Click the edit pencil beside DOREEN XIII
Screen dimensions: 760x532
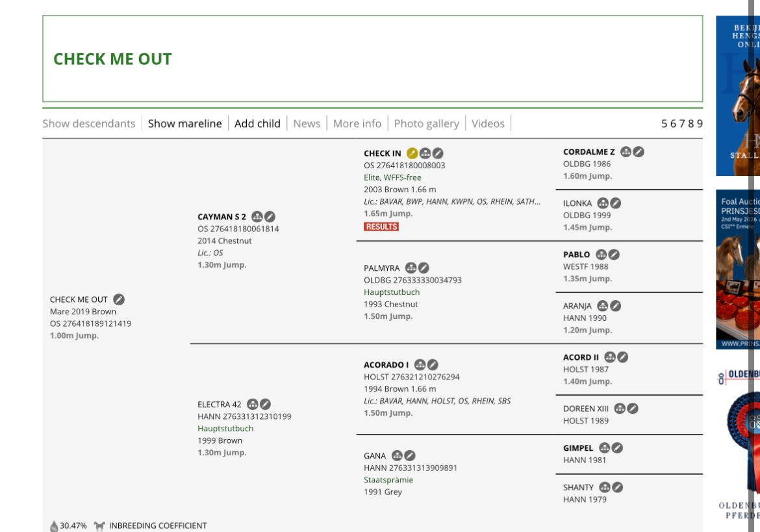click(x=633, y=409)
